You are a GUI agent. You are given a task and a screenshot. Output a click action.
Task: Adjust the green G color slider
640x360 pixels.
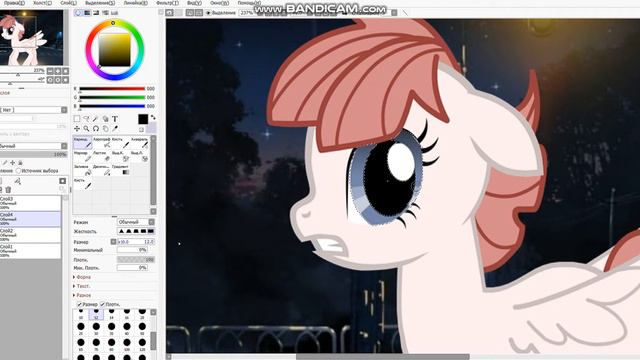click(x=112, y=97)
